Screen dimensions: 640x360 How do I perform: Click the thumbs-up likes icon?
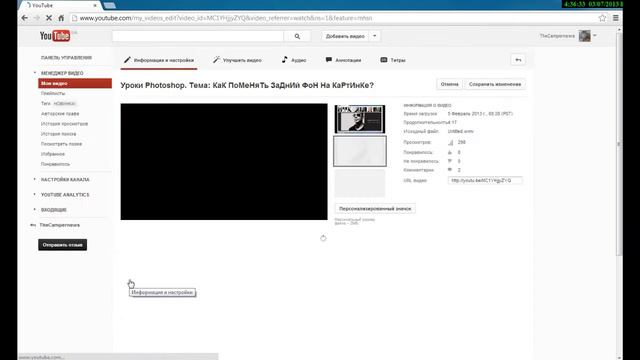(450, 152)
